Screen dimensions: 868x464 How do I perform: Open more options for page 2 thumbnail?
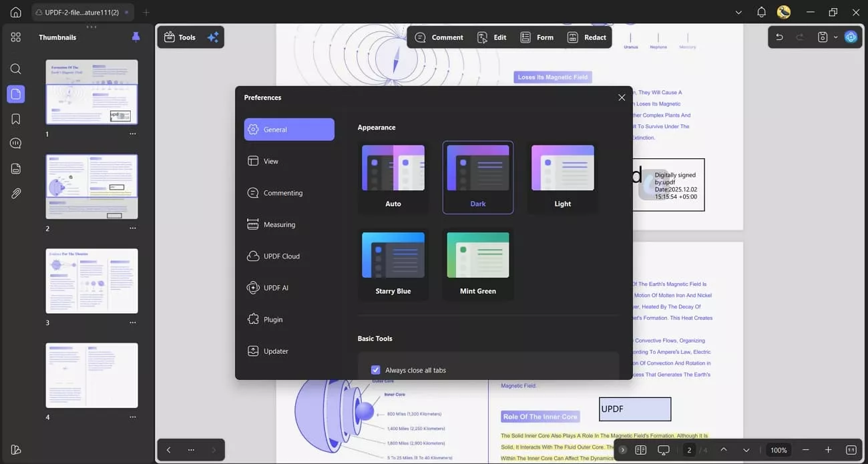click(x=133, y=228)
